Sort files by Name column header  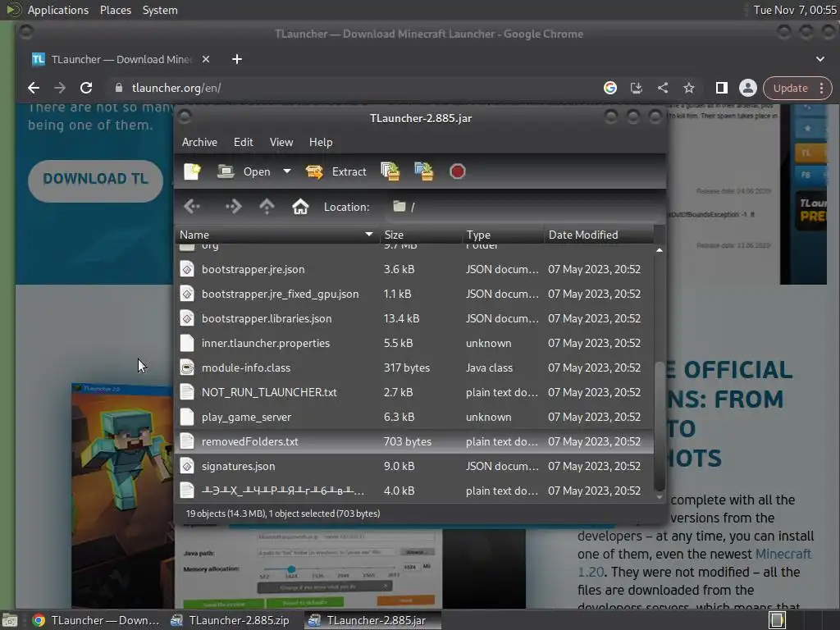click(276, 235)
